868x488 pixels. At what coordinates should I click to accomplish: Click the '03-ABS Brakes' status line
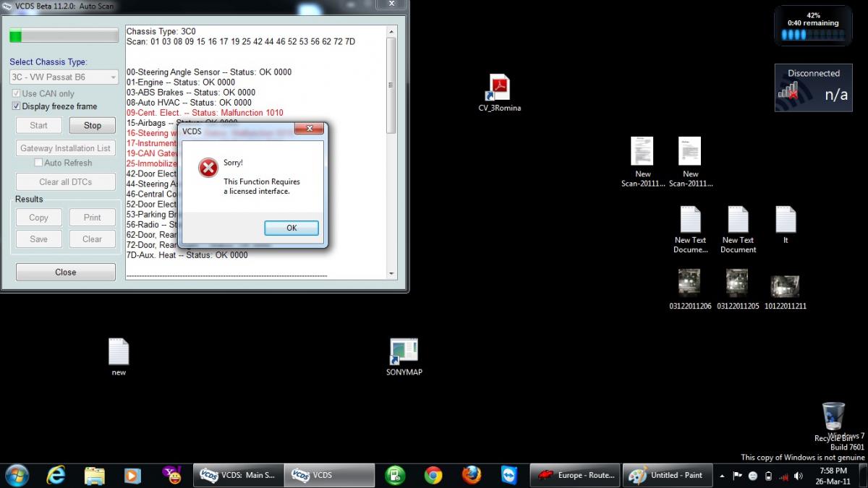191,93
